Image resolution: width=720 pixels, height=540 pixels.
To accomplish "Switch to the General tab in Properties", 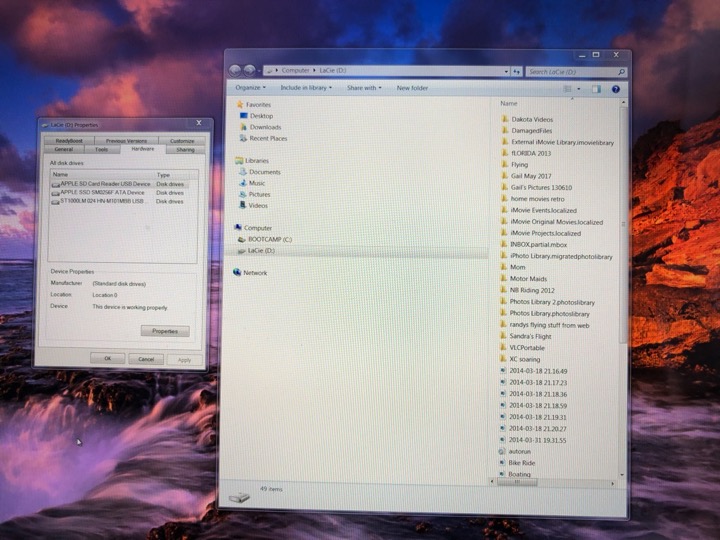I will (x=64, y=149).
